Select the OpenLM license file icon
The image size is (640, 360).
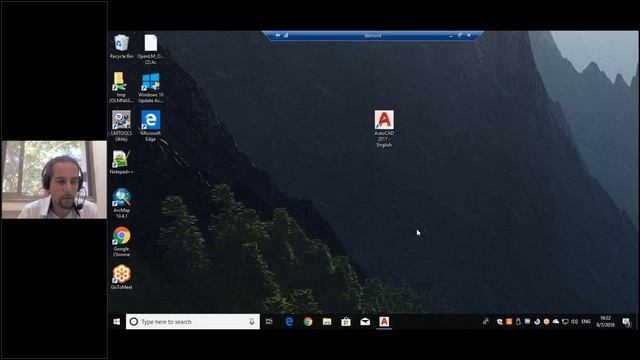point(151,49)
